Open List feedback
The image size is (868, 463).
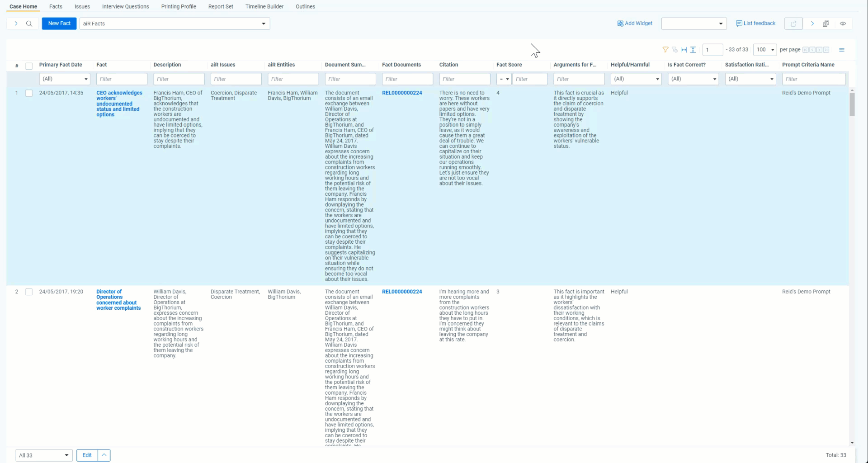tap(755, 24)
